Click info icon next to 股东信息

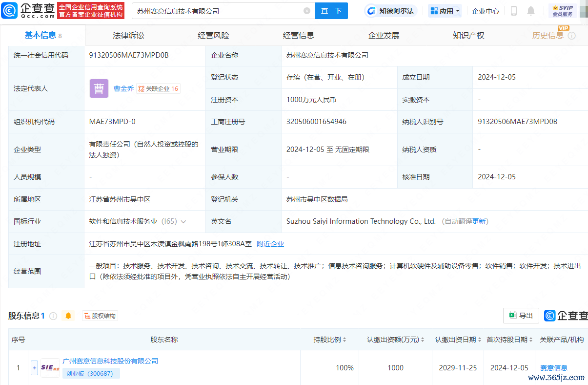coord(53,316)
